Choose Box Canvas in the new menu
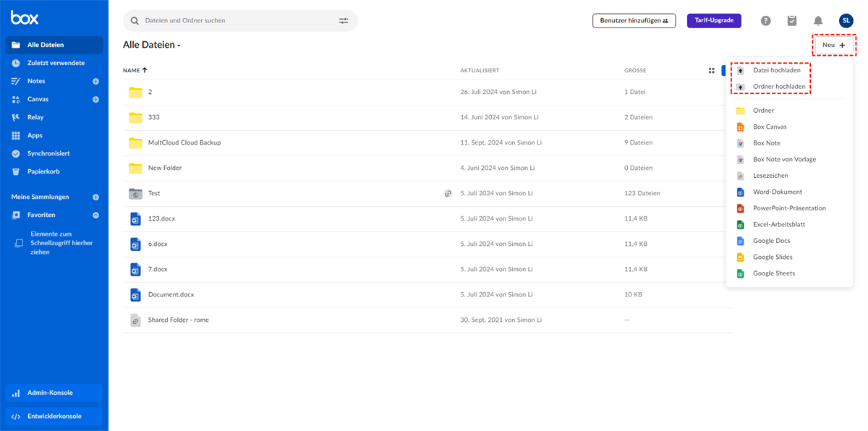Viewport: 868px width, 431px height. coord(770,127)
